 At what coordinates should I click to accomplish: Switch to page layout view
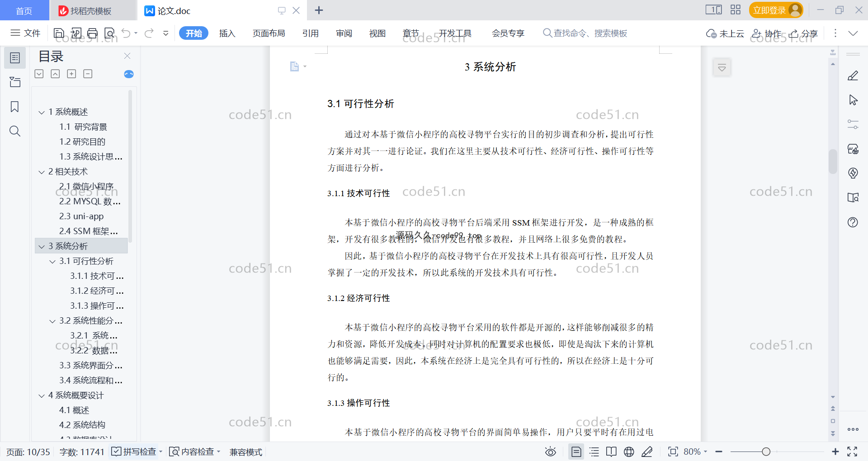click(576, 452)
